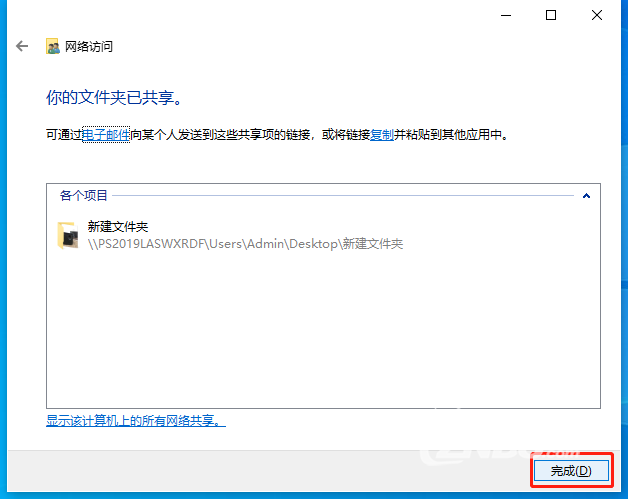
Task: Click the 网络访问 window title text
Action: 89,46
